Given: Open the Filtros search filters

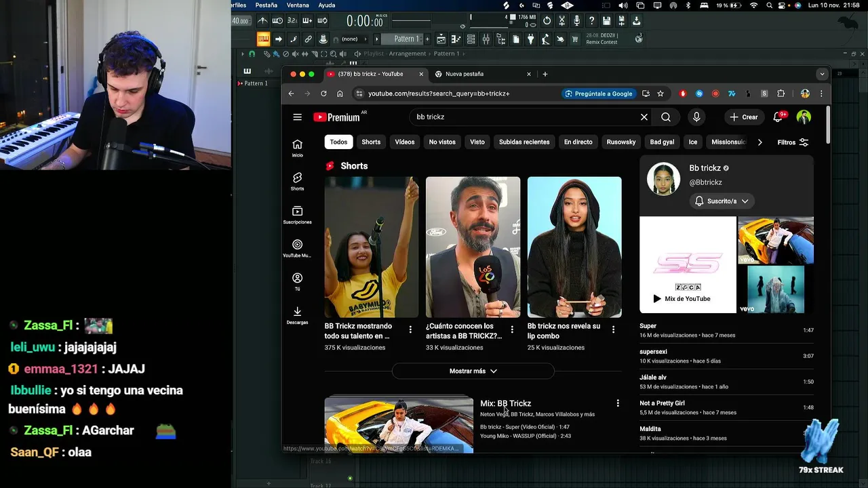Looking at the screenshot, I should 793,142.
